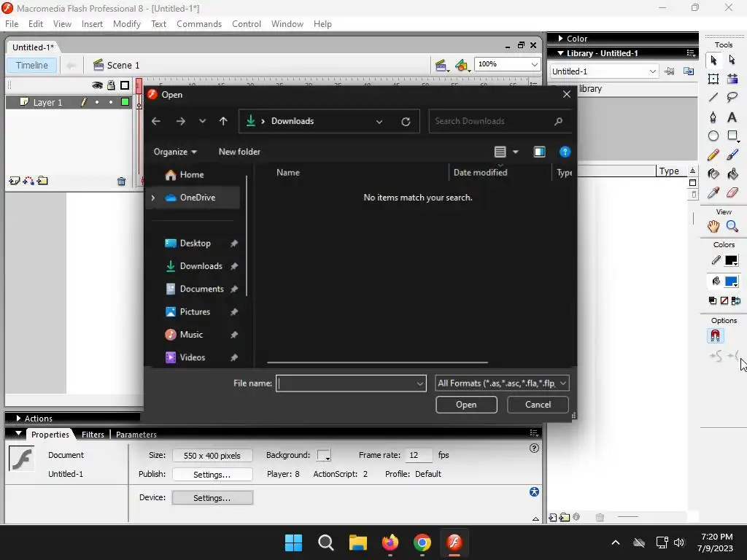Select the Brush tool

(732, 155)
